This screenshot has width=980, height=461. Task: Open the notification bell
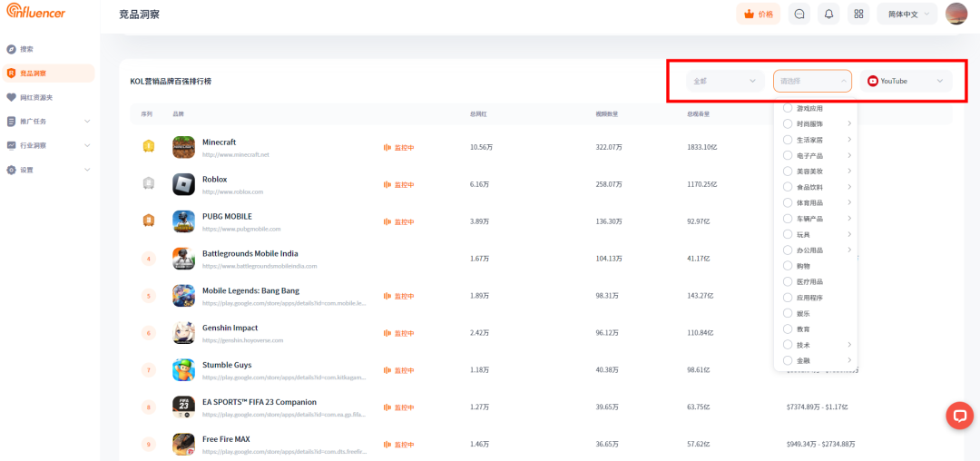pos(828,14)
